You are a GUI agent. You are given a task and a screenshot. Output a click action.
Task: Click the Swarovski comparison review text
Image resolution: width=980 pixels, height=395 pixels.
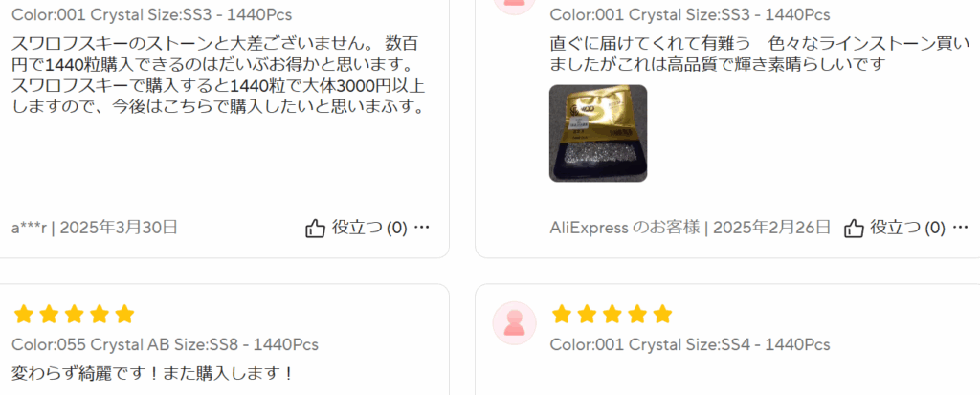coord(219,75)
